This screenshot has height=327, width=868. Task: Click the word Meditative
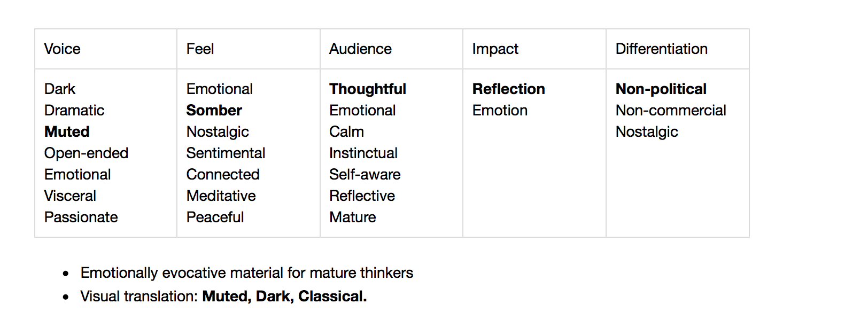[221, 196]
